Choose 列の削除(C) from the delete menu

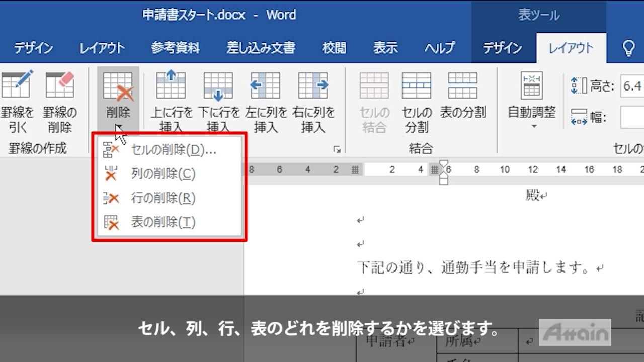[169, 174]
